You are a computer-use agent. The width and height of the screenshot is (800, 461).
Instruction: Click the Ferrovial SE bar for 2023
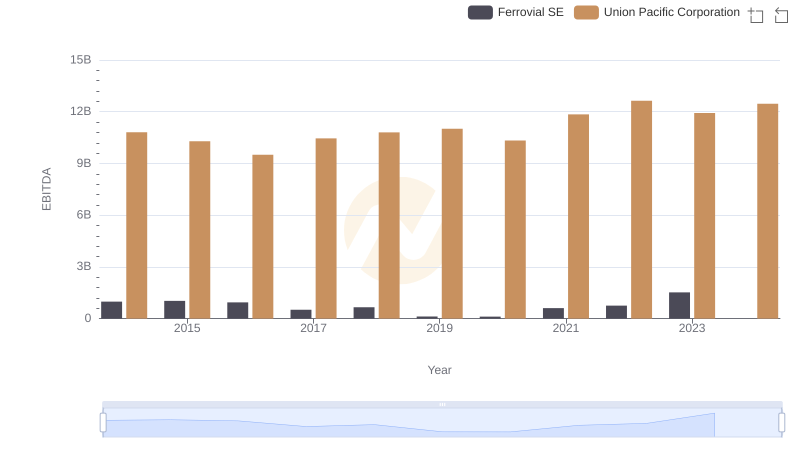(x=680, y=305)
